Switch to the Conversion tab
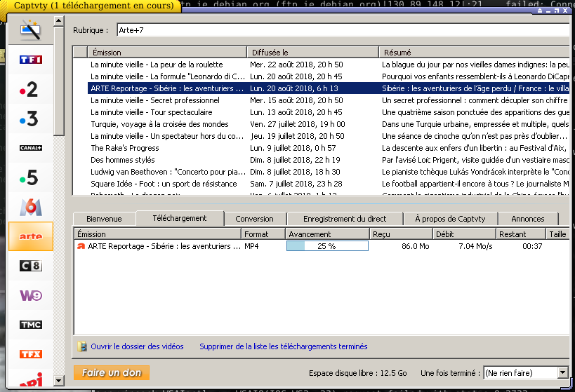 click(254, 219)
